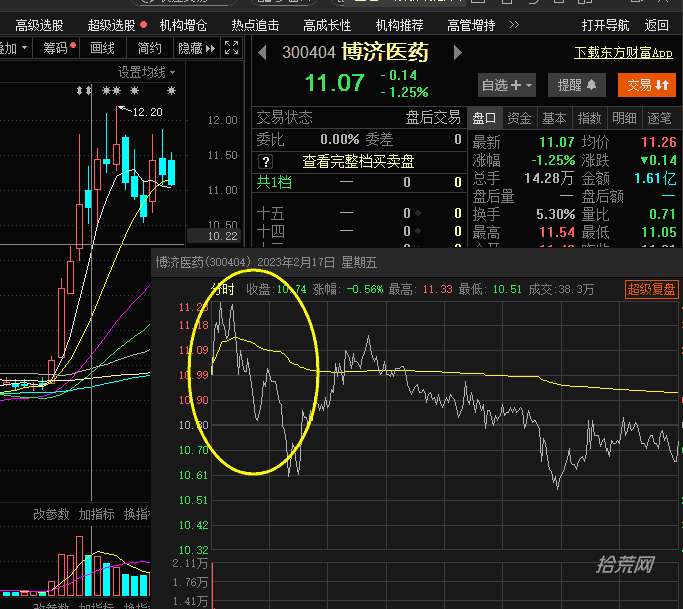Click 交易状态 盘后交易 row

358,117
